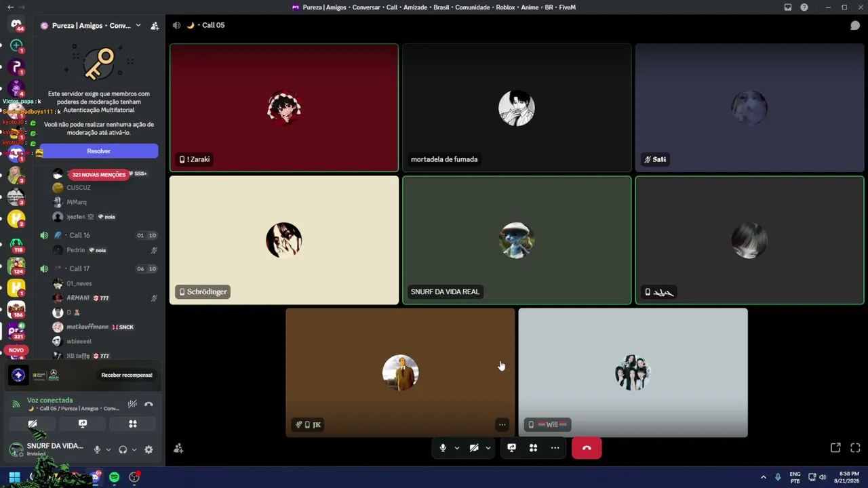Click the invite-to-call icon below the grid
This screenshot has height=488, width=868.
[x=178, y=448]
